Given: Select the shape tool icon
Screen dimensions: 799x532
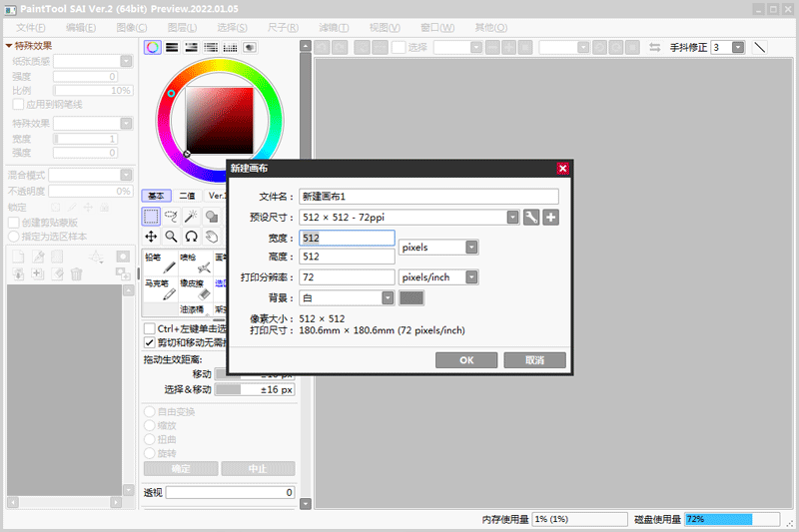Looking at the screenshot, I should click(x=212, y=217).
